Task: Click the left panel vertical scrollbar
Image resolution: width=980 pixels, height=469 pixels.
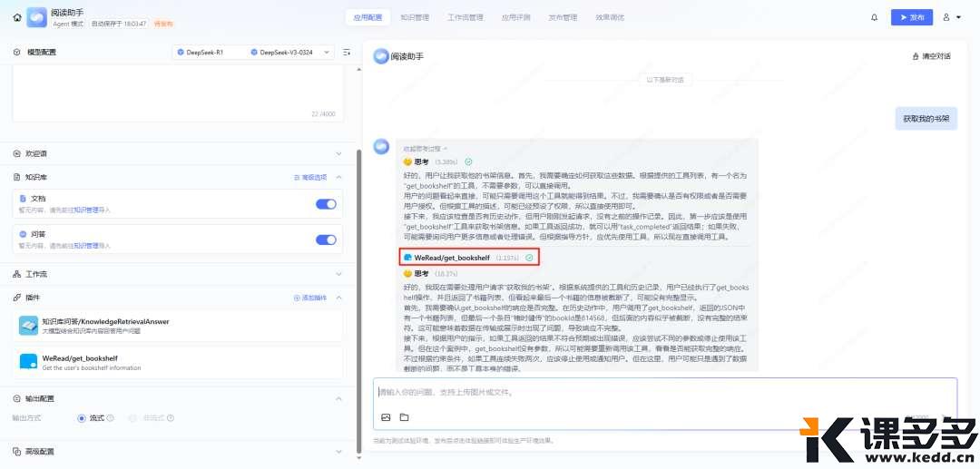Action: point(358,299)
